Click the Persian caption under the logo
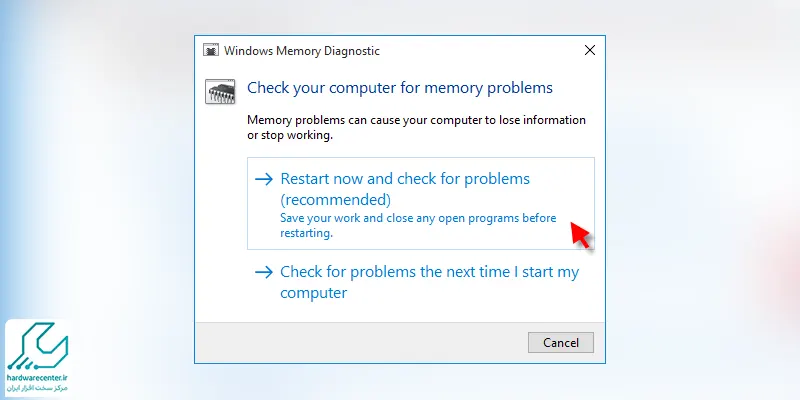The image size is (800, 400). (38, 388)
